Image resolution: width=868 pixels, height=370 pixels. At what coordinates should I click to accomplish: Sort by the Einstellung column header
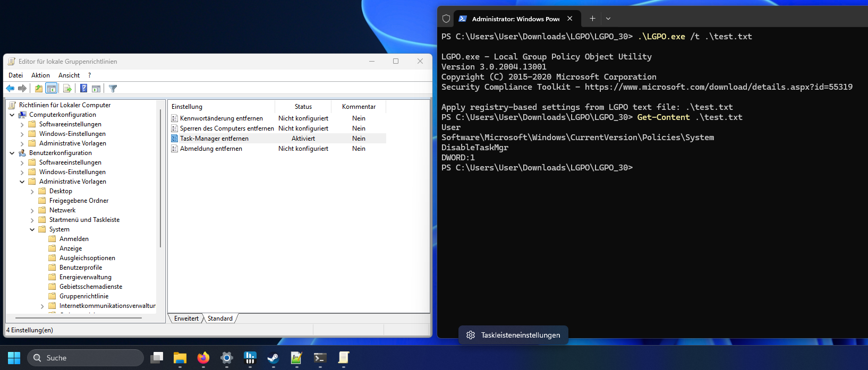point(222,107)
